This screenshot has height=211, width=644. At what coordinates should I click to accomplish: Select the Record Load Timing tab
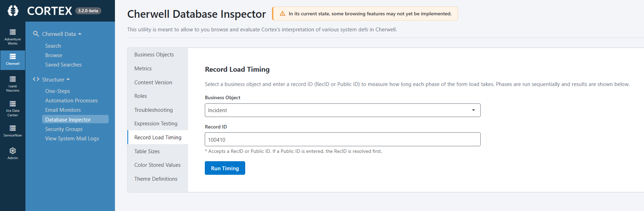click(x=158, y=138)
